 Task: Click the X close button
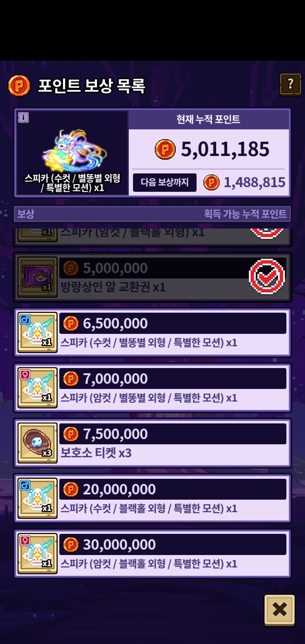coord(279,610)
